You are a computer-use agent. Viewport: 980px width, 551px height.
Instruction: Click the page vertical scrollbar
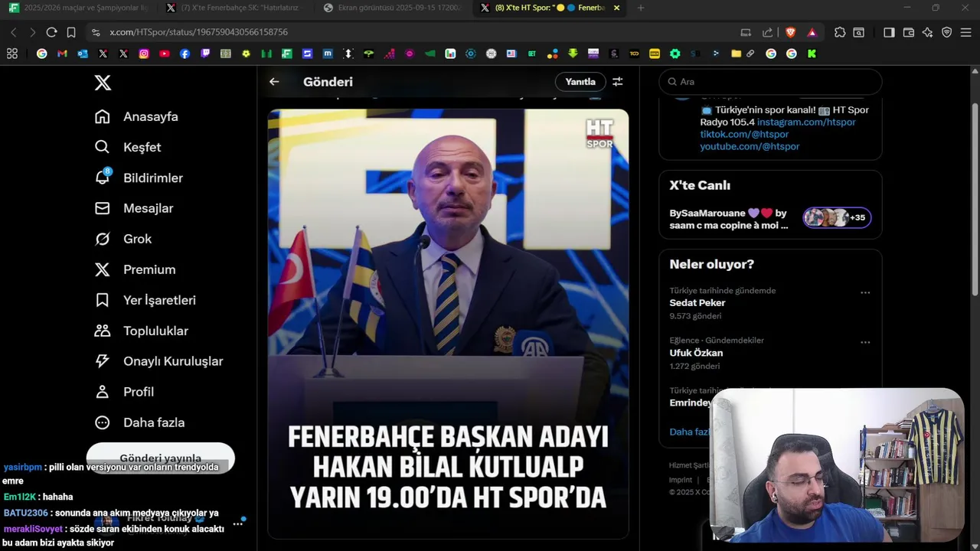[x=975, y=199]
